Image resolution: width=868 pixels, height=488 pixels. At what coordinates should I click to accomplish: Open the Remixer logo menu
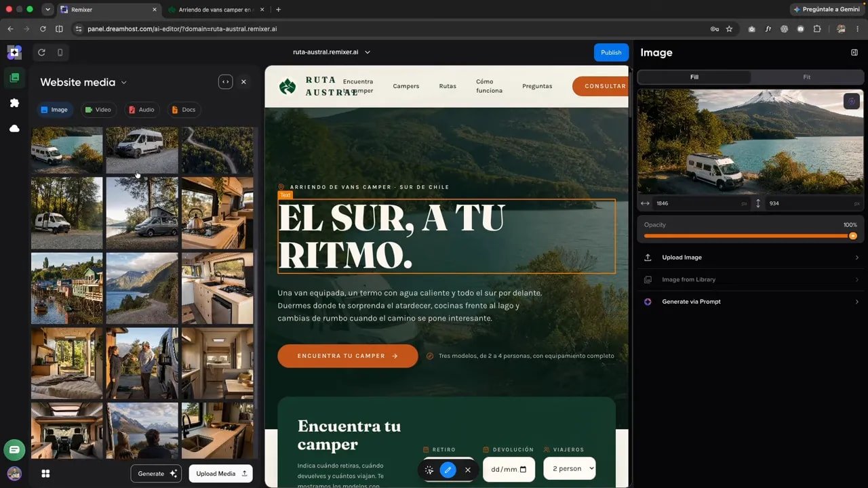click(x=14, y=52)
